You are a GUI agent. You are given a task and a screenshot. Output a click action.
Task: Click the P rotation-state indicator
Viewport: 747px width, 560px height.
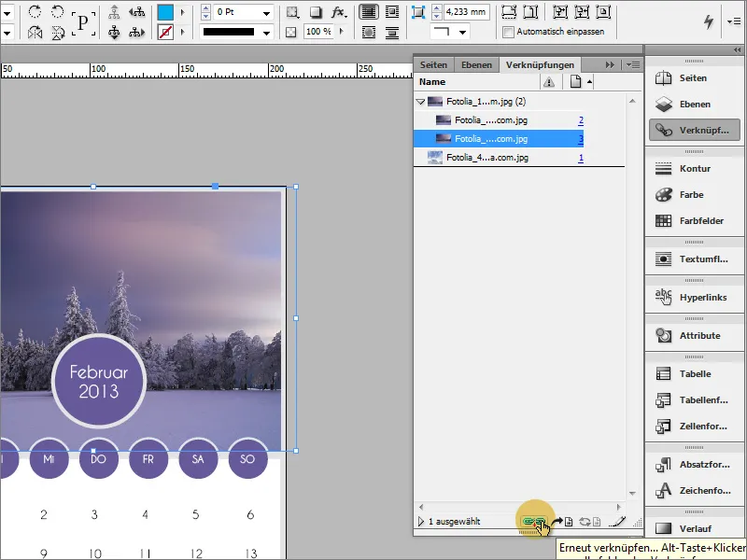click(x=83, y=22)
